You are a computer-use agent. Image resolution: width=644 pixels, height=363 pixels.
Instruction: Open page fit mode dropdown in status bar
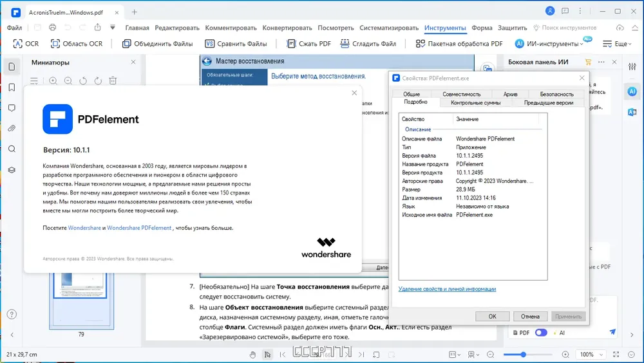[455, 355]
